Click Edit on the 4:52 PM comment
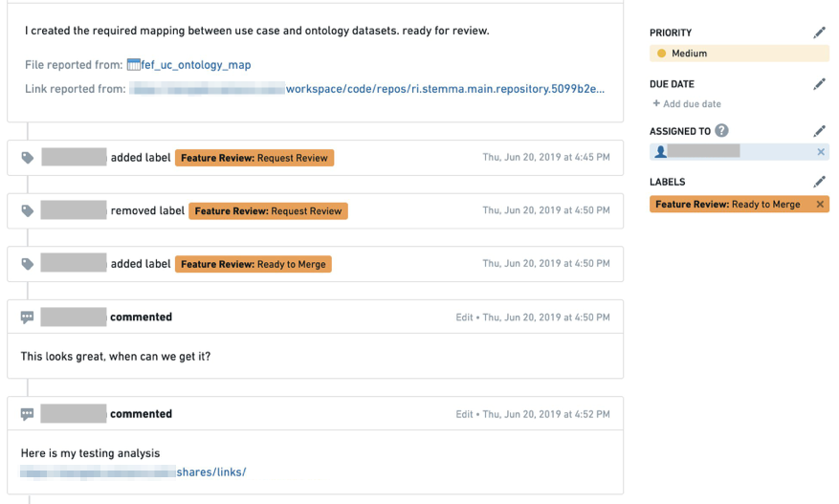The width and height of the screenshot is (839, 504). click(464, 414)
